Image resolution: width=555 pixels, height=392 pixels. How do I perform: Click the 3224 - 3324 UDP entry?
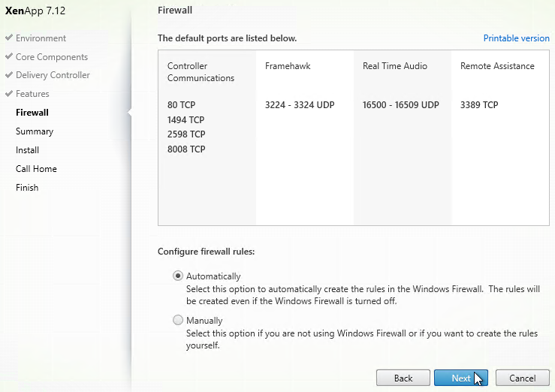300,104
